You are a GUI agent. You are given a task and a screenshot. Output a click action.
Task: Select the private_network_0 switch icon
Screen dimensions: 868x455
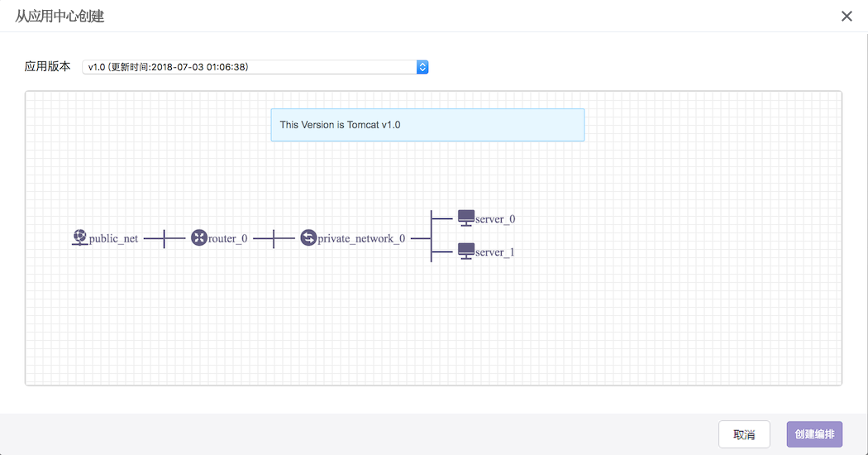[x=308, y=238]
